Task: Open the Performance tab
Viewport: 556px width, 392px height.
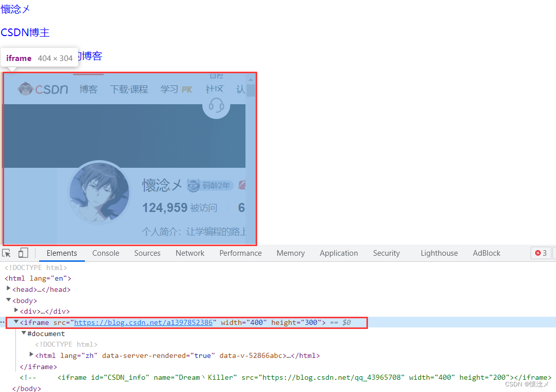Action: tap(240, 253)
